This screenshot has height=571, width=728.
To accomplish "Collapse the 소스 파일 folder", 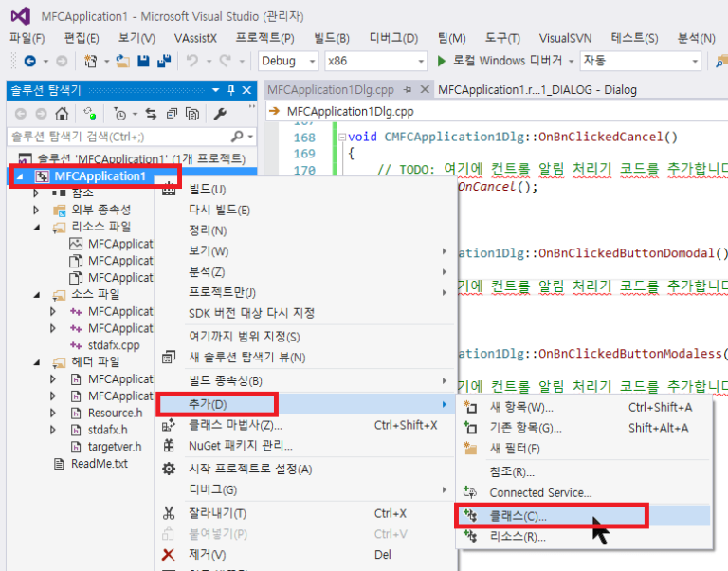I will 37,295.
